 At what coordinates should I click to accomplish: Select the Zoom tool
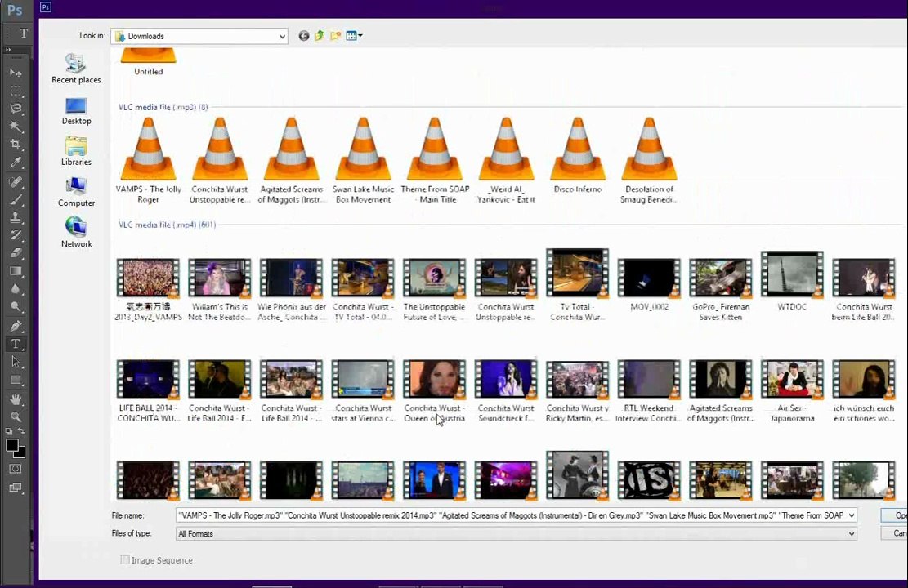(x=16, y=416)
